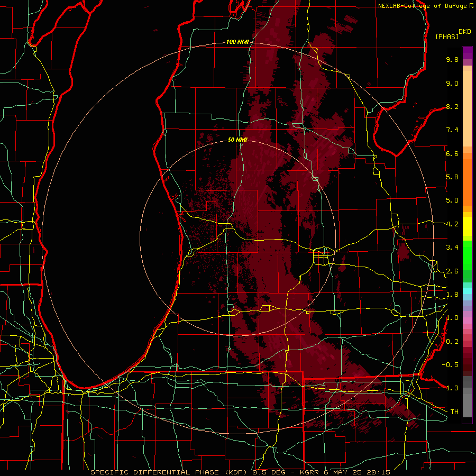Screen dimensions: 476x476
Task: Click the 2.6 value on the color scale
Action: (452, 271)
